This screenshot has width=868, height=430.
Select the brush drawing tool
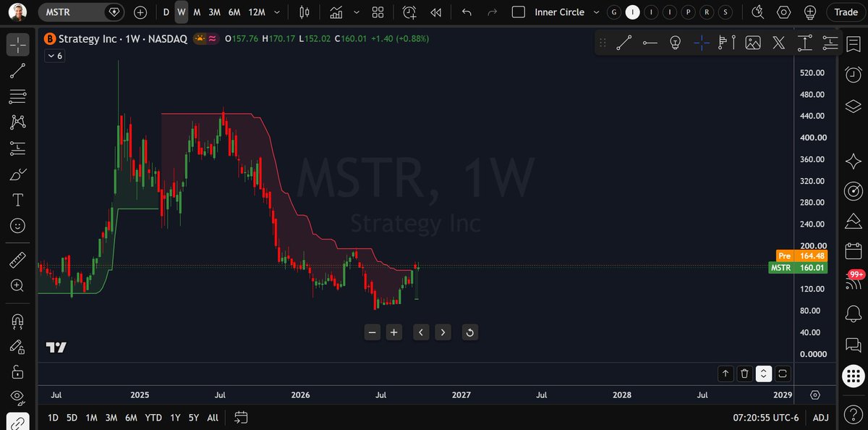tap(18, 174)
